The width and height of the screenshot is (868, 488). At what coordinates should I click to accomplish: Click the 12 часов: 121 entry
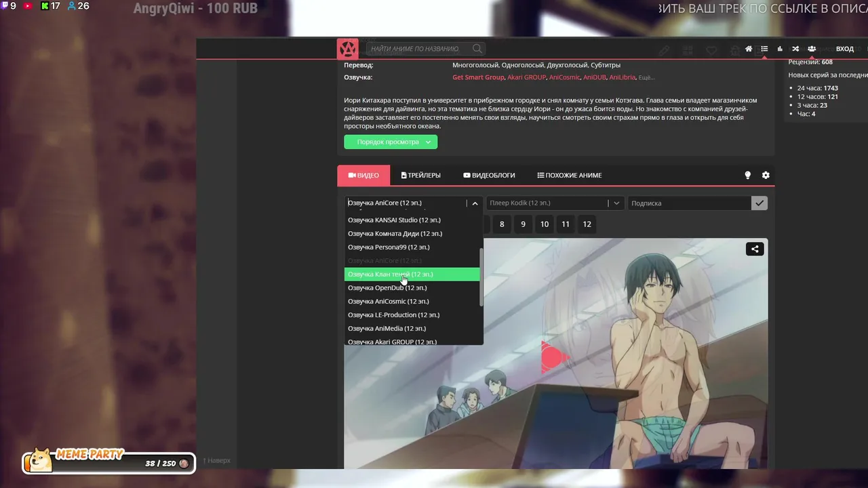click(818, 97)
